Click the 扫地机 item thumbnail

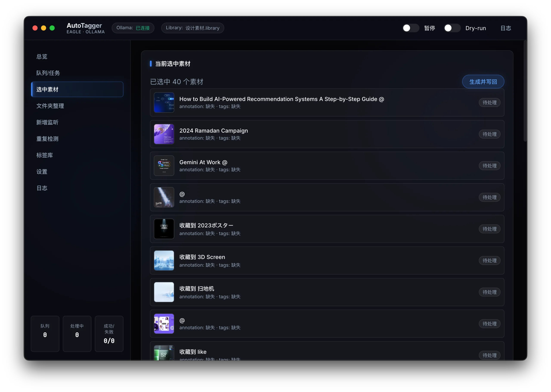point(164,292)
